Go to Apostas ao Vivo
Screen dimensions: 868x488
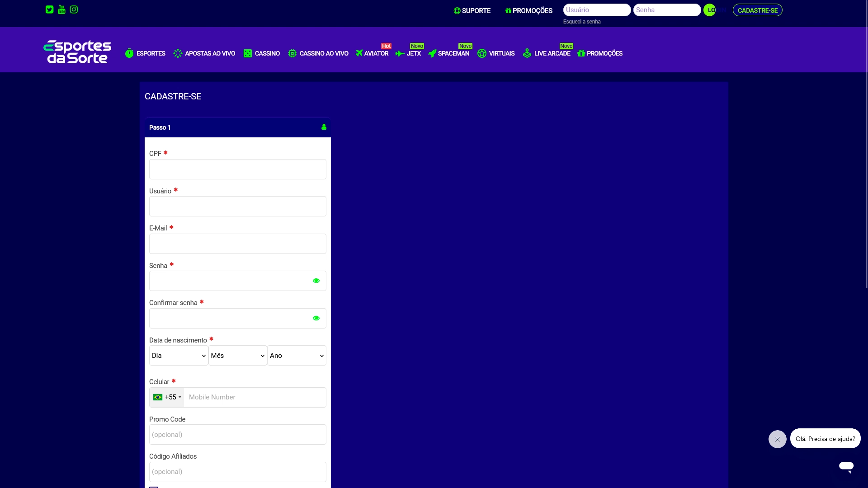(204, 53)
